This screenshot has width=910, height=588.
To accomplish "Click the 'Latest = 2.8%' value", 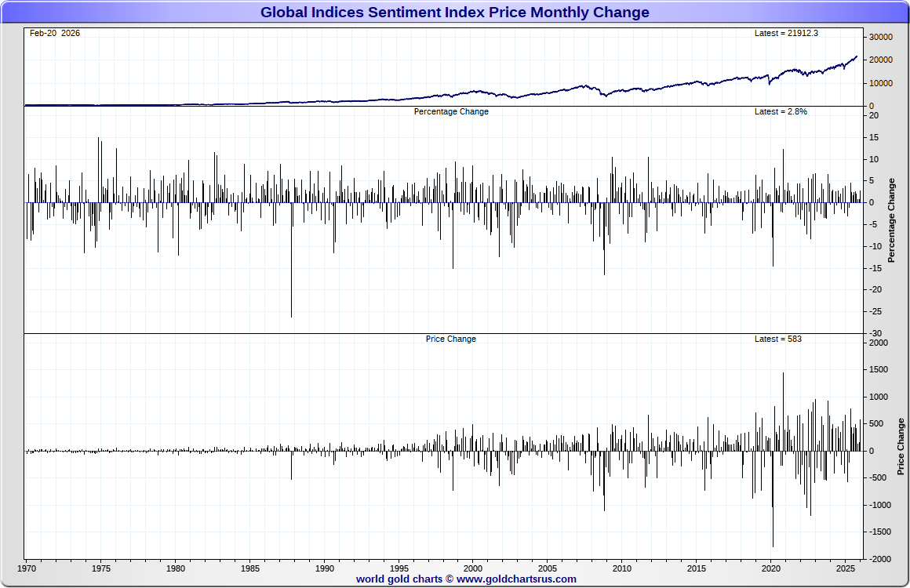I will pos(781,111).
